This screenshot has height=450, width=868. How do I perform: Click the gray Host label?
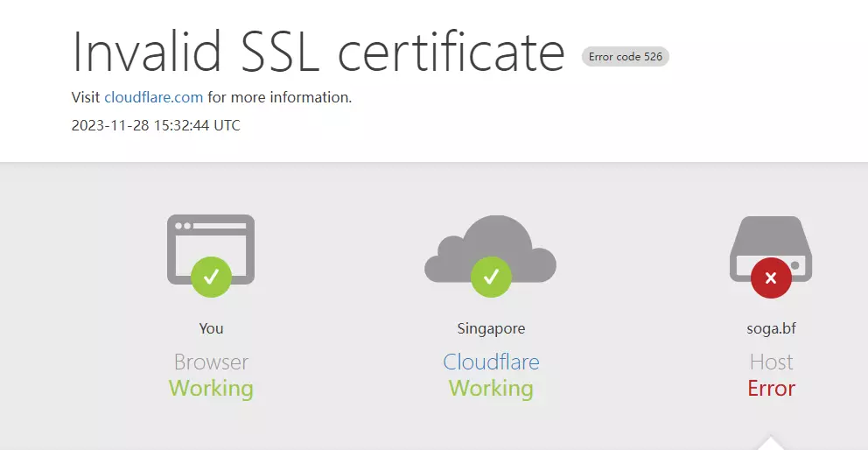point(771,362)
